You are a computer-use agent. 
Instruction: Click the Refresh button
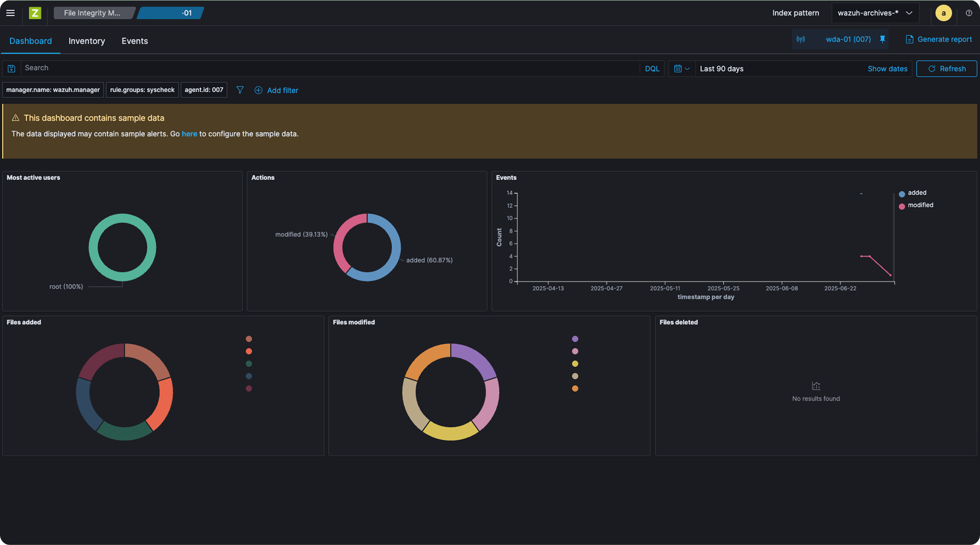pos(946,69)
